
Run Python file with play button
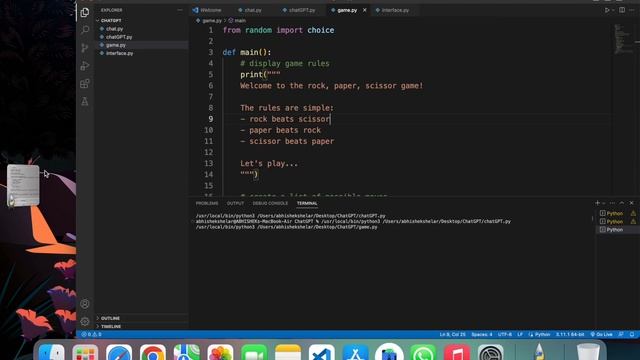(607, 10)
